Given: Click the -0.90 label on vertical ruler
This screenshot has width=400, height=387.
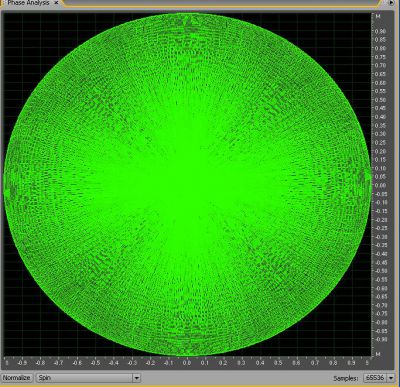Looking at the screenshot, I should tap(380, 339).
